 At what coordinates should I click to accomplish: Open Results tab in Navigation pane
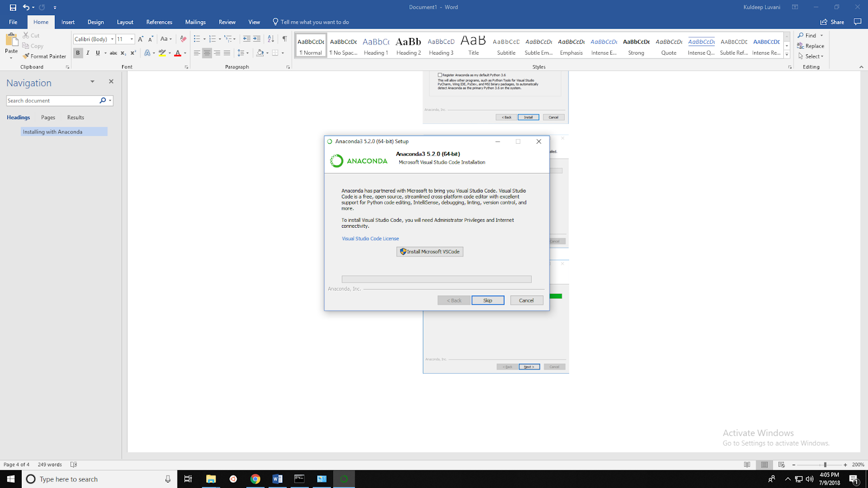pyautogui.click(x=75, y=118)
